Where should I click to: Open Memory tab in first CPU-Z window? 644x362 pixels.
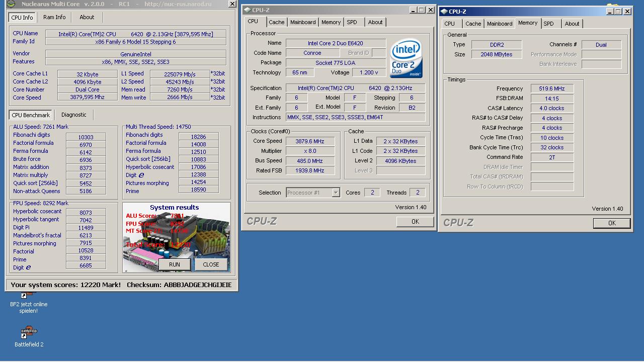pos(331,22)
